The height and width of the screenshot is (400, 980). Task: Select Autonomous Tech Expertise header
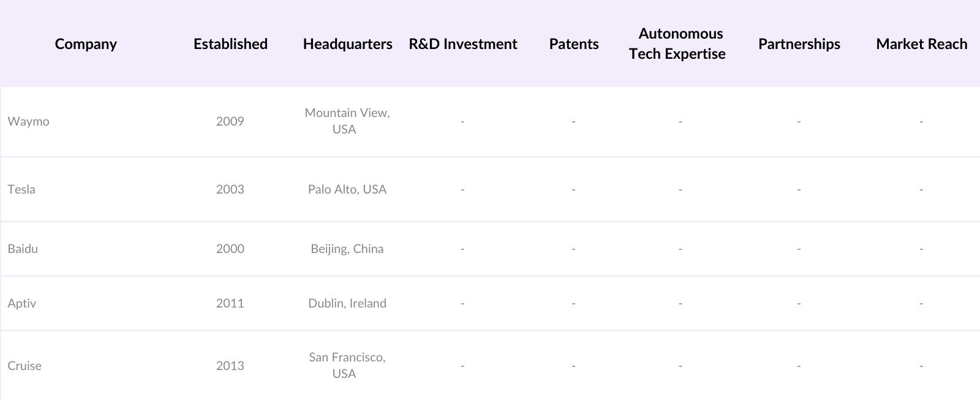(x=677, y=43)
